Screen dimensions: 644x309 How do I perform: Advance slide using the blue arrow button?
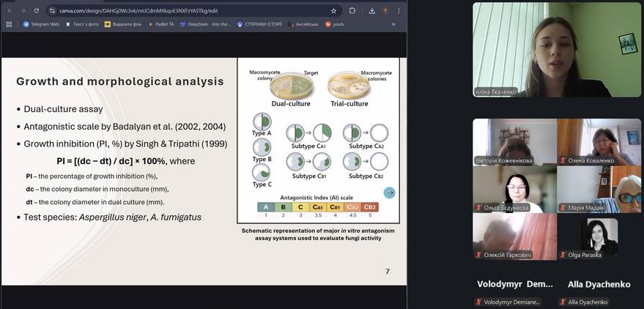[390, 193]
